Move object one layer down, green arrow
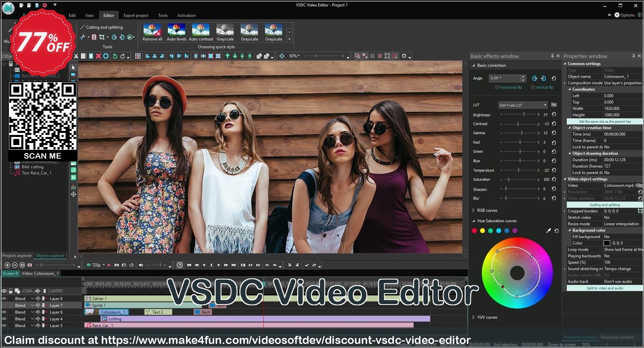Image resolution: width=644 pixels, height=348 pixels. click(235, 56)
